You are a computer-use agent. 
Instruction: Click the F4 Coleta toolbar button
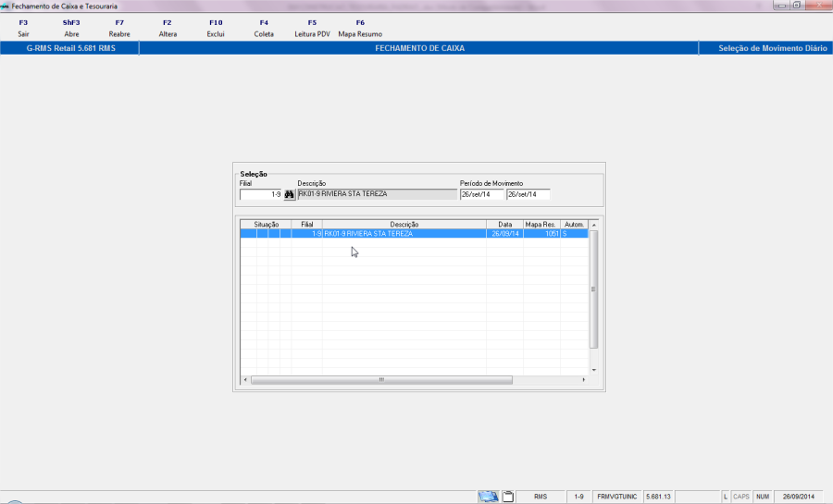pos(264,28)
